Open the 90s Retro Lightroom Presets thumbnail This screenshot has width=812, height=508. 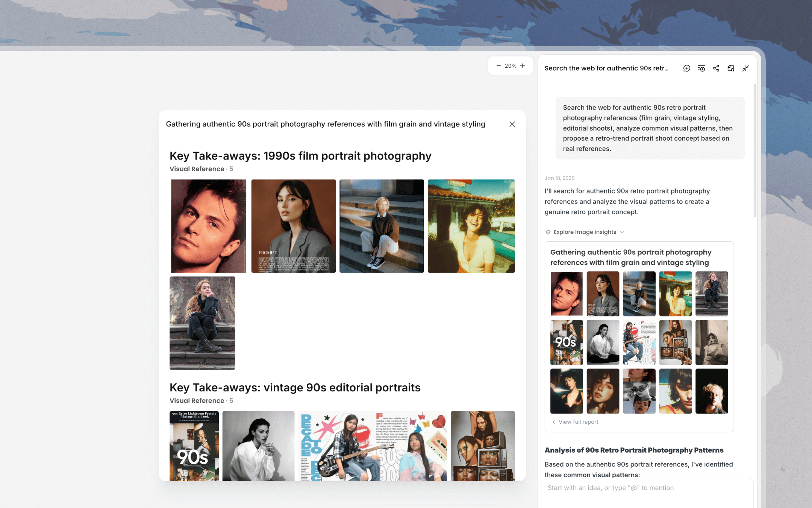tap(194, 446)
